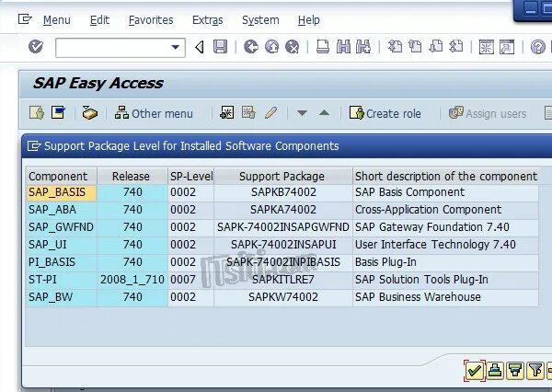Click the Release column header

pyautogui.click(x=132, y=176)
